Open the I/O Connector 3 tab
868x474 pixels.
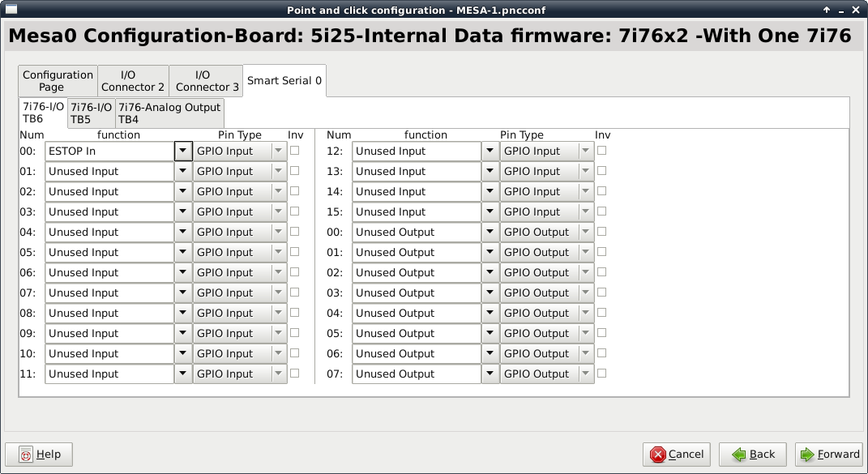coord(207,81)
